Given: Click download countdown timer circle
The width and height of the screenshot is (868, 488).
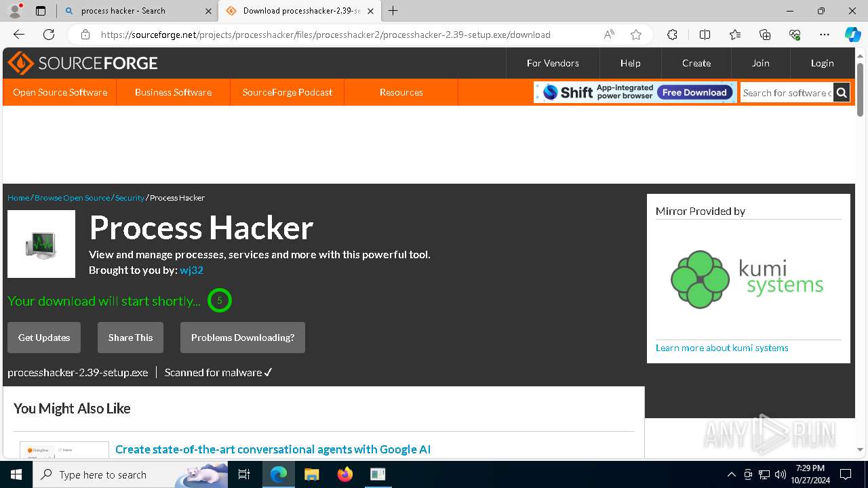Looking at the screenshot, I should [x=219, y=300].
